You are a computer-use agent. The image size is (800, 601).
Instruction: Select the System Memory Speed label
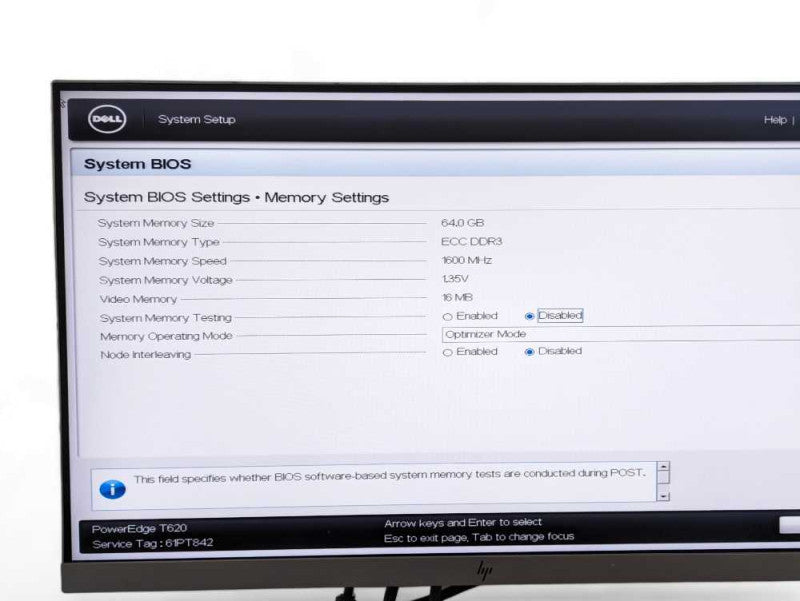162,261
